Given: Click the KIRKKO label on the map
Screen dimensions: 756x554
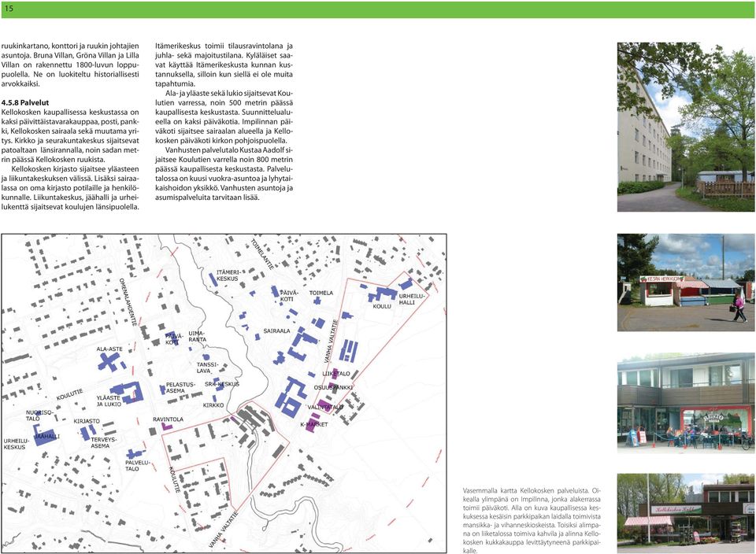Looking at the screenshot, I should click(213, 405).
